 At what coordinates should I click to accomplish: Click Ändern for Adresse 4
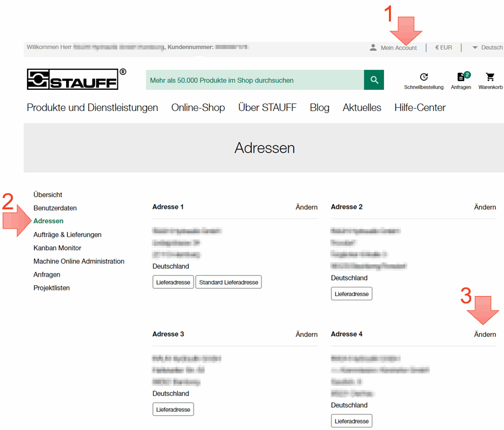pos(485,335)
